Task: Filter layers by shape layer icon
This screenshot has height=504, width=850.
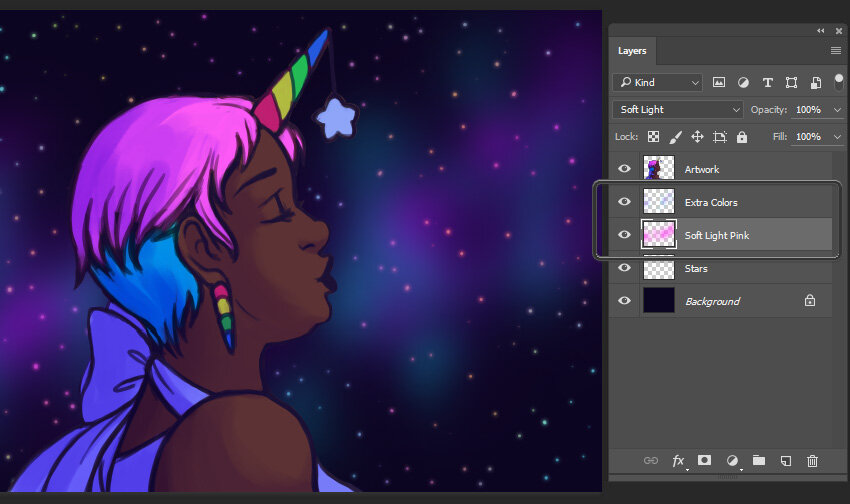Action: coord(791,82)
